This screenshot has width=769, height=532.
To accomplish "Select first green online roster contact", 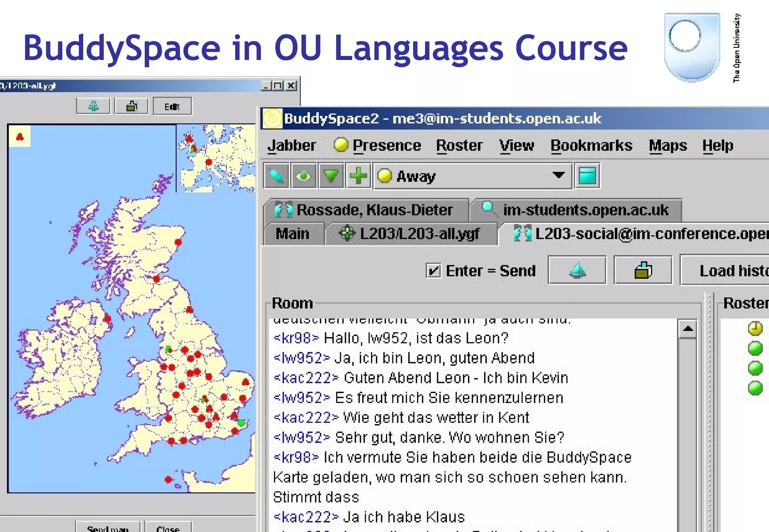I will point(755,349).
